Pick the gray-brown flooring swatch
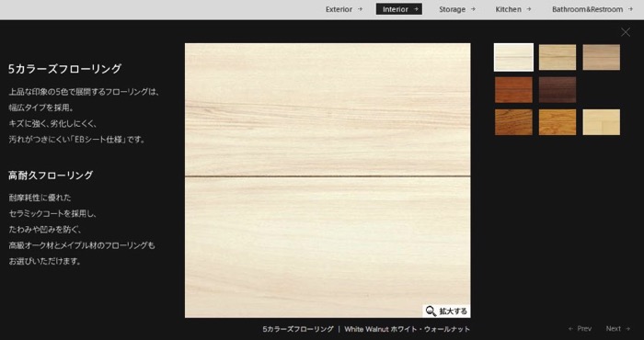This screenshot has height=340, width=644. 602,57
